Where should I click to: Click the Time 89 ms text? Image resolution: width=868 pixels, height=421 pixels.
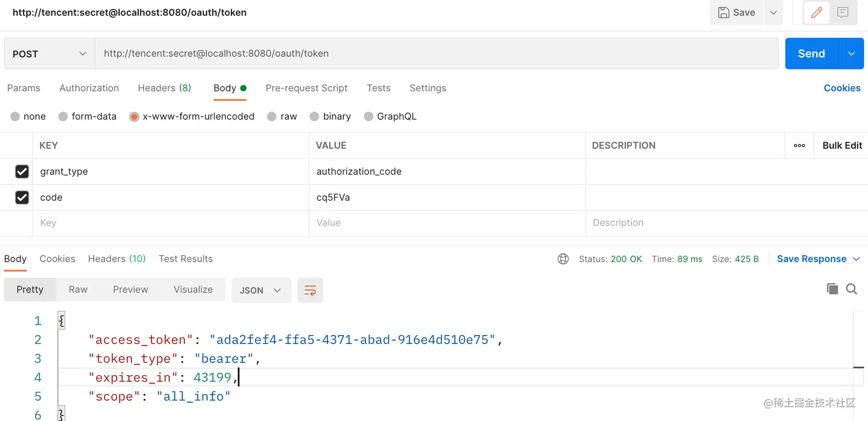tap(677, 259)
